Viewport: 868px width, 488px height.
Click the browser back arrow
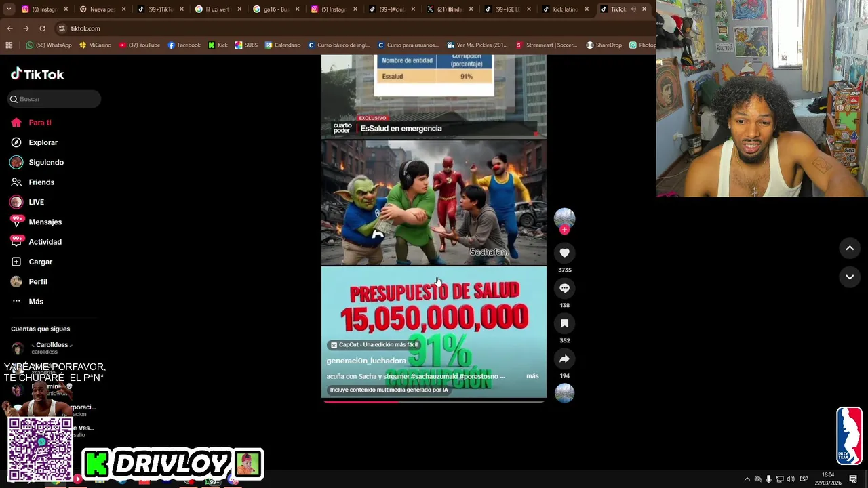[9, 28]
